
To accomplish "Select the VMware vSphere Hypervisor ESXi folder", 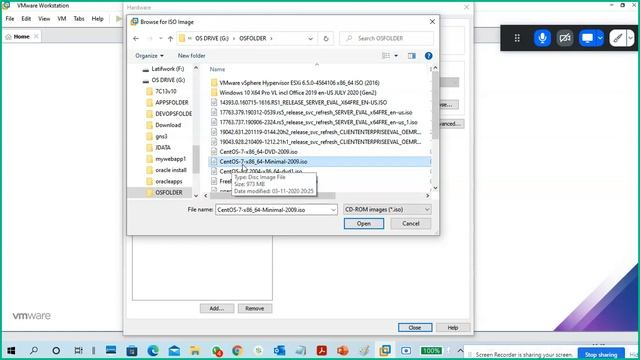I will 299,83.
